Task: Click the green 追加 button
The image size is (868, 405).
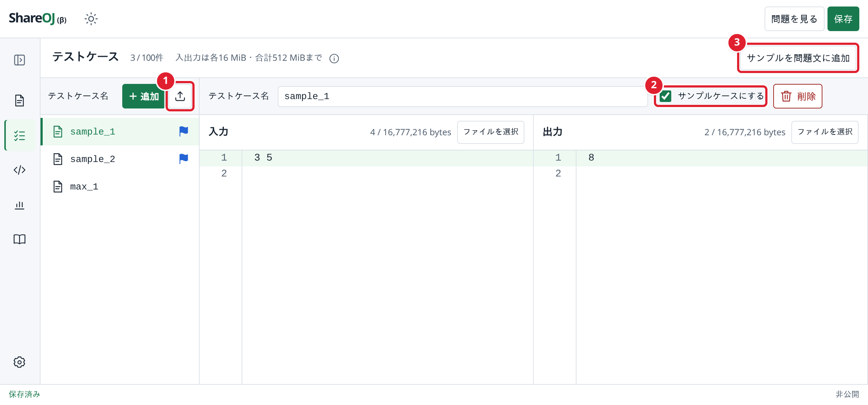Action: [144, 96]
